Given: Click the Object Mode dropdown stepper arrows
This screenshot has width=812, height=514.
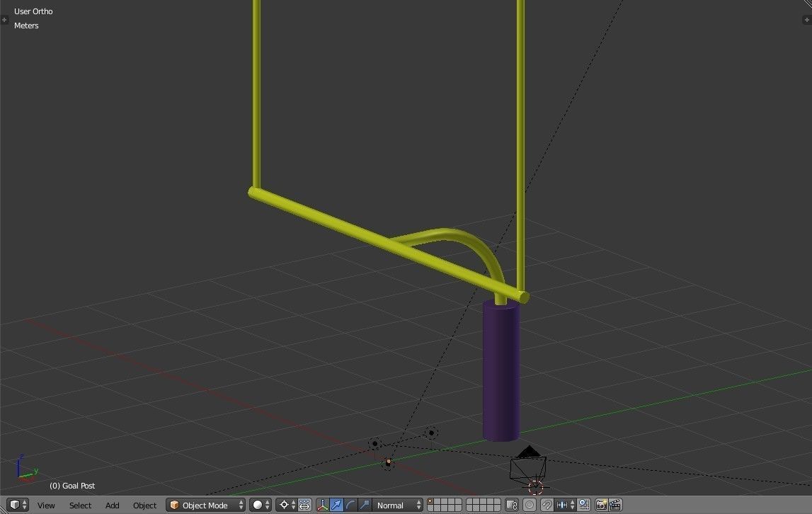Looking at the screenshot, I should click(241, 505).
